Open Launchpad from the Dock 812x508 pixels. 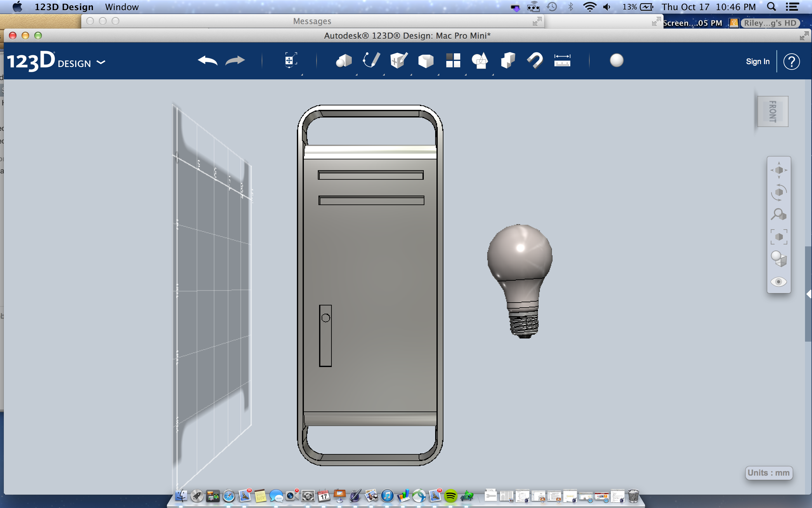point(197,496)
